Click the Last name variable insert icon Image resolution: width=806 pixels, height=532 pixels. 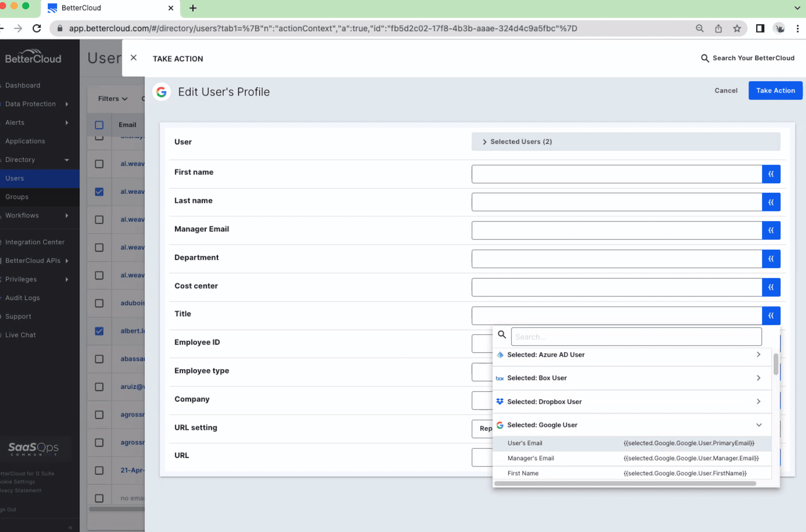771,202
